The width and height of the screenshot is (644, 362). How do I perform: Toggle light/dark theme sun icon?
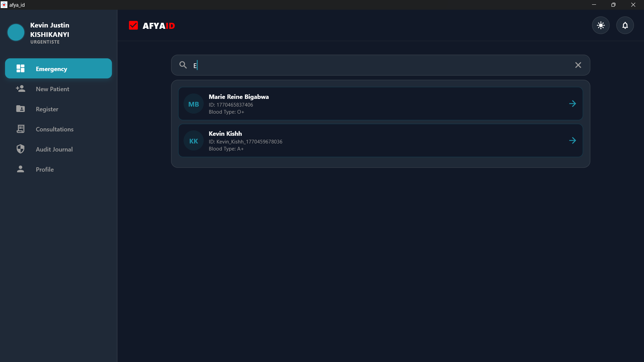[601, 25]
